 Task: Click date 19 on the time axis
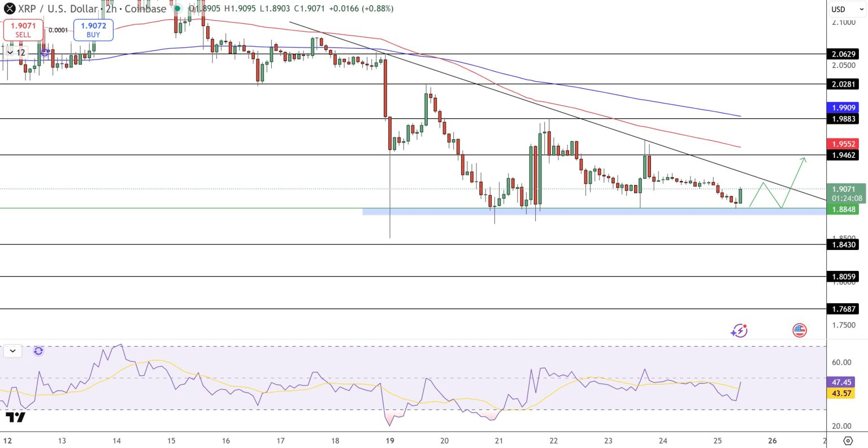coord(389,441)
